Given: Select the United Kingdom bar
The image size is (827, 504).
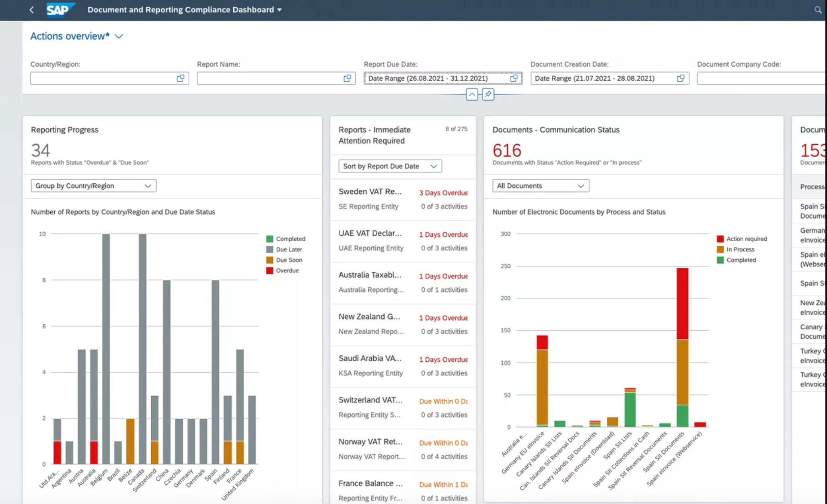Looking at the screenshot, I should coord(252,430).
